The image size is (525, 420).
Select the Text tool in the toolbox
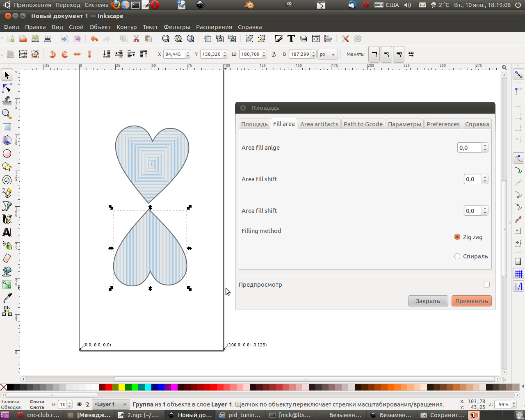(7, 232)
